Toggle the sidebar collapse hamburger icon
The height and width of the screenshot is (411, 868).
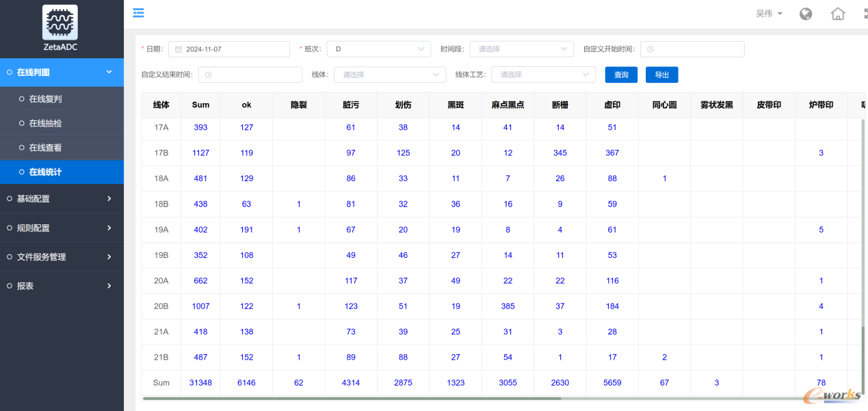click(139, 13)
